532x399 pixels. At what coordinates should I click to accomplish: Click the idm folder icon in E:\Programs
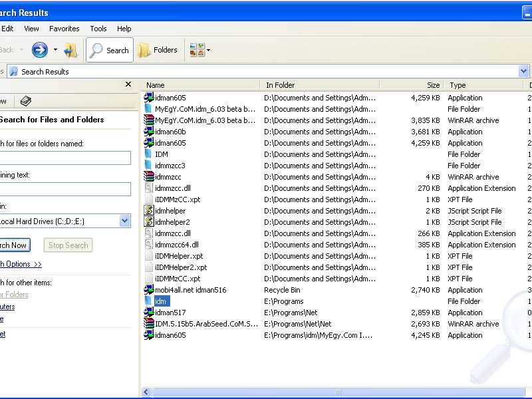click(x=148, y=301)
